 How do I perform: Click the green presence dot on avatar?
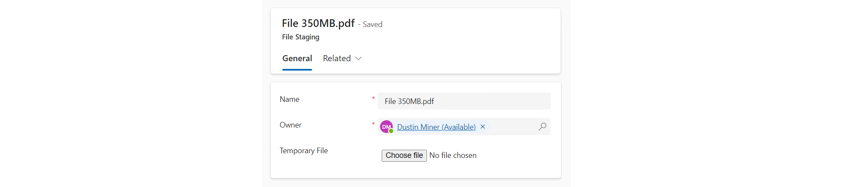(391, 131)
